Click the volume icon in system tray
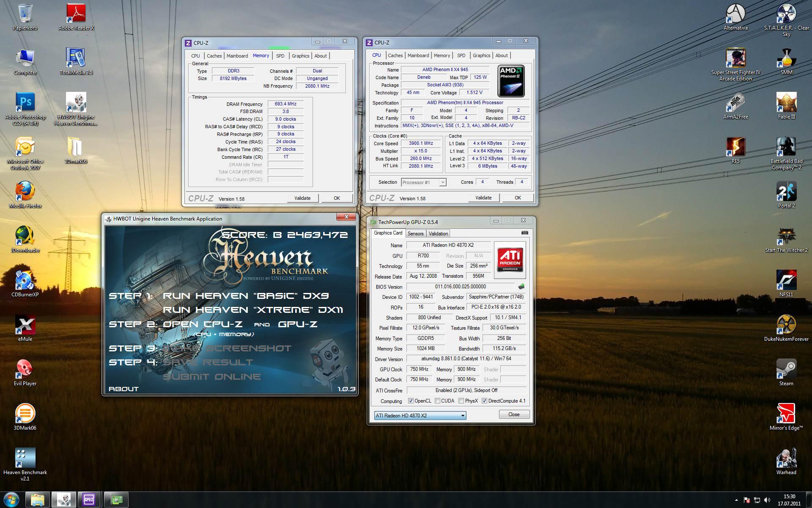This screenshot has height=508, width=812. click(x=768, y=500)
